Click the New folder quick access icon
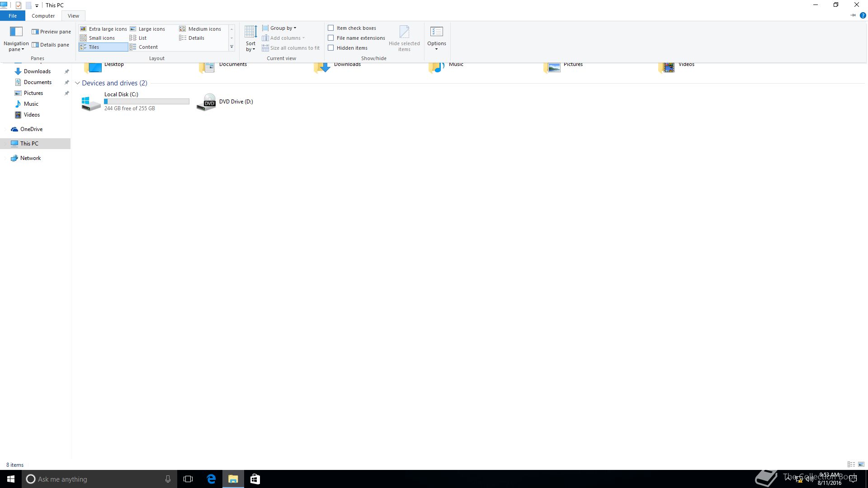This screenshot has width=868, height=488. (28, 5)
